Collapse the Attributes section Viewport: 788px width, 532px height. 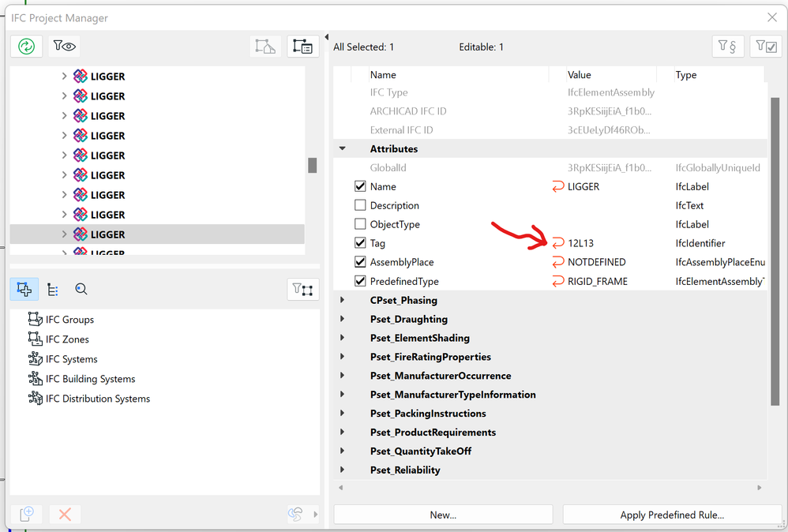click(342, 148)
